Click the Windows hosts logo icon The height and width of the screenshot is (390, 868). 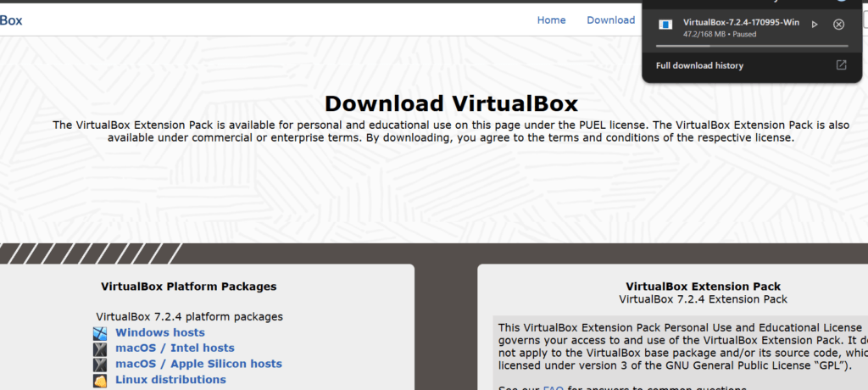pos(100,333)
